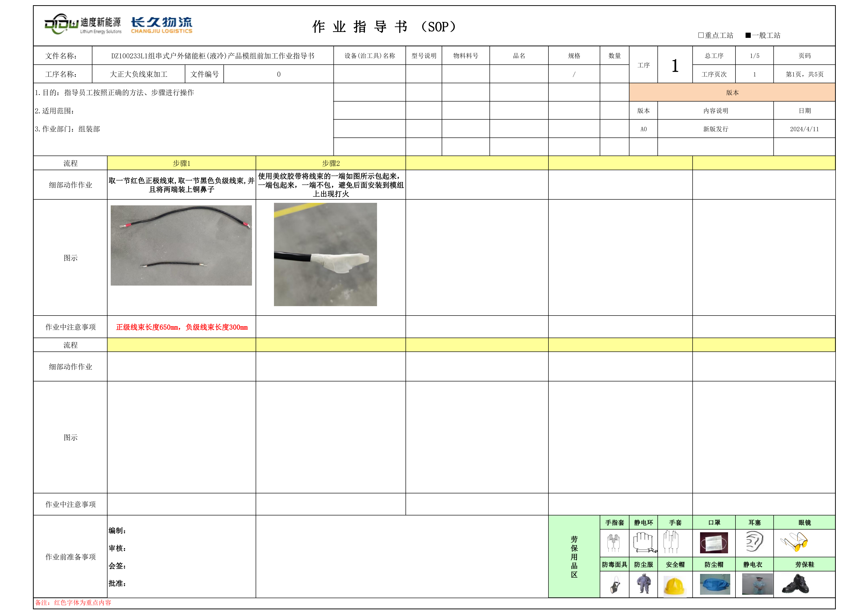Screen dimensions: 868x614
Task: Open the taped cable end photo
Action: (x=325, y=254)
